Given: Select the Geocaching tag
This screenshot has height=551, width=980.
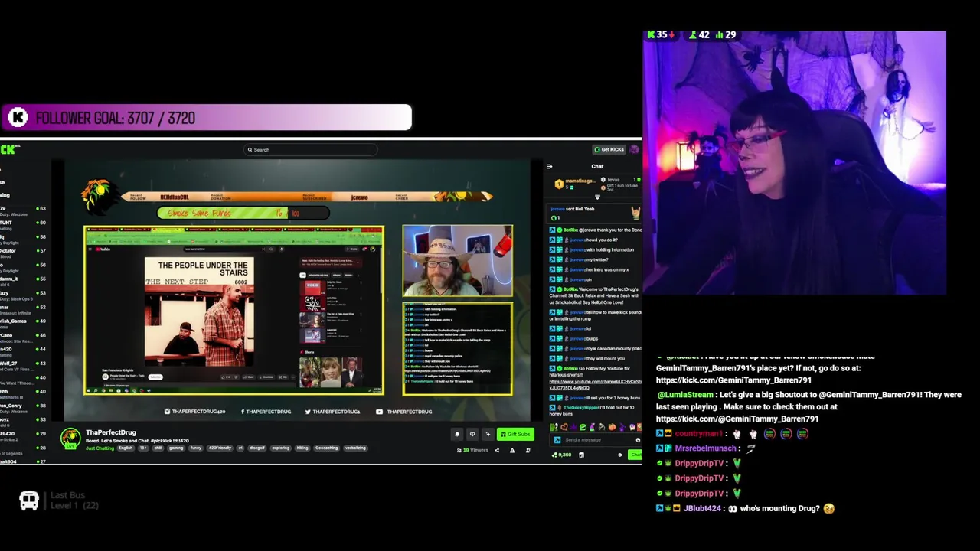Looking at the screenshot, I should tap(326, 448).
